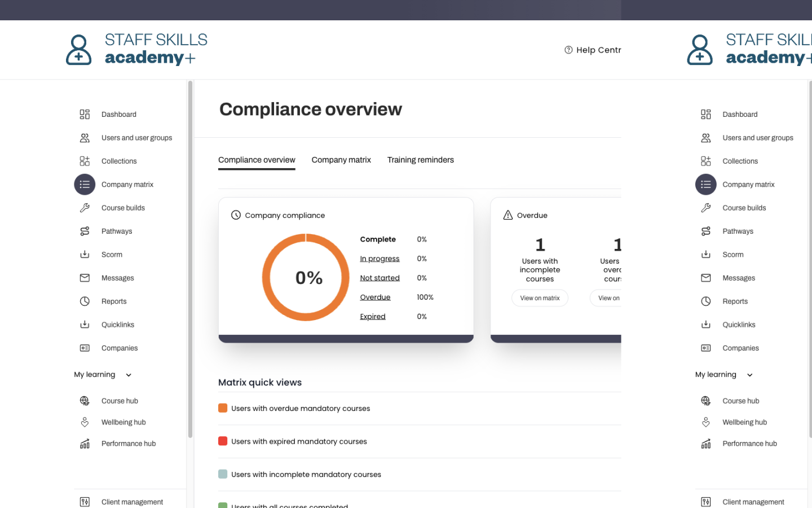Open Client management icon, main window sidebar

coord(85,502)
